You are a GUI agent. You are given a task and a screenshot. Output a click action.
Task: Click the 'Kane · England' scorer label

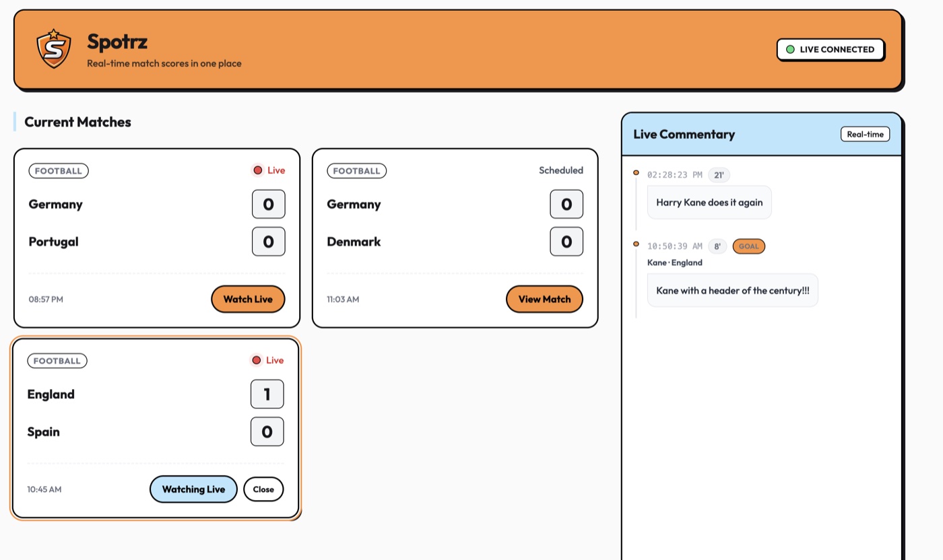pos(675,262)
